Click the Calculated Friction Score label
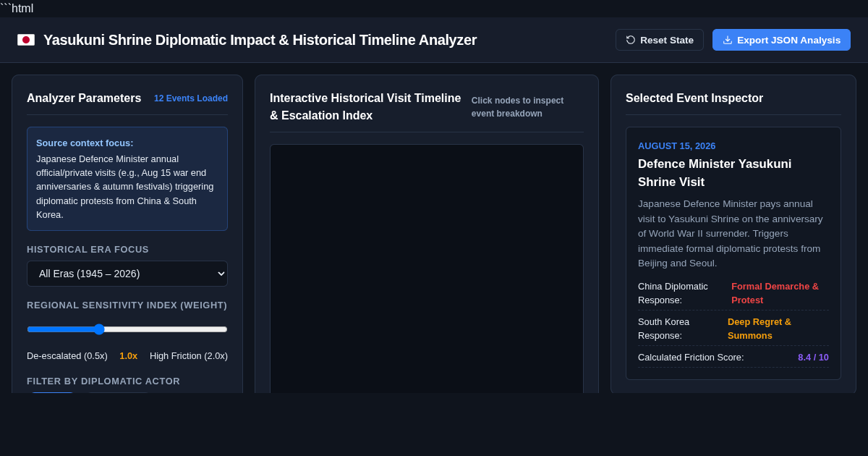 pyautogui.click(x=691, y=357)
